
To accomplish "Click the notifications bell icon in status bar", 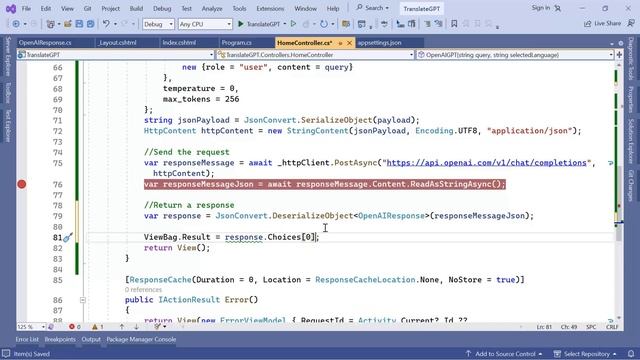I will pyautogui.click(x=631, y=354).
